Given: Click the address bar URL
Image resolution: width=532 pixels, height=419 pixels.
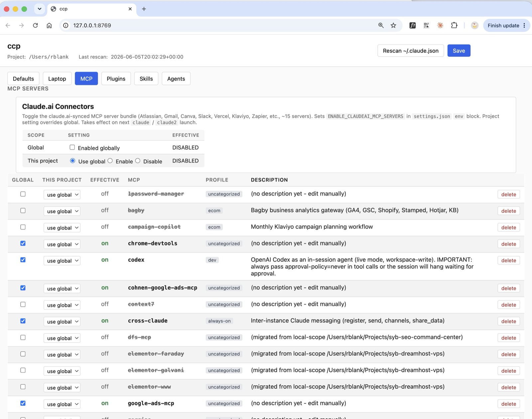Looking at the screenshot, I should pyautogui.click(x=92, y=25).
